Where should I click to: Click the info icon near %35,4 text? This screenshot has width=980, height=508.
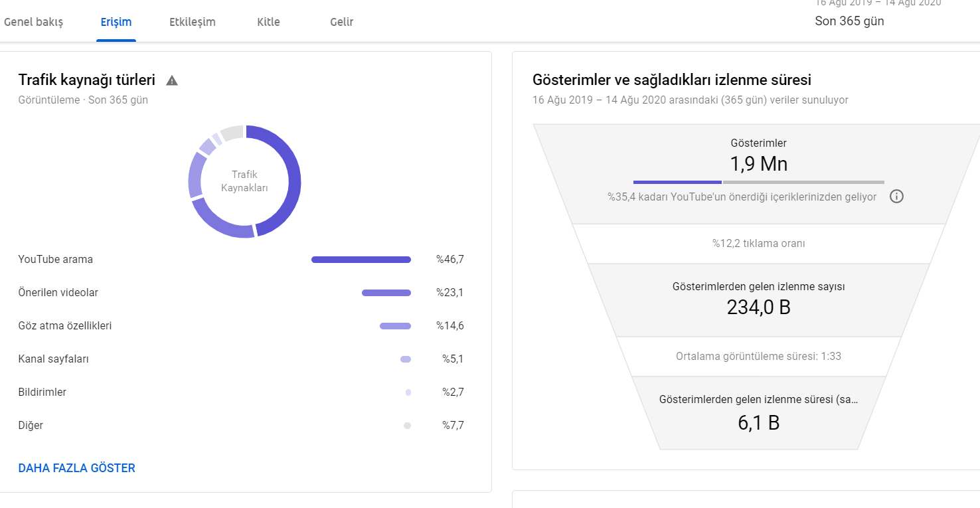[x=896, y=197]
